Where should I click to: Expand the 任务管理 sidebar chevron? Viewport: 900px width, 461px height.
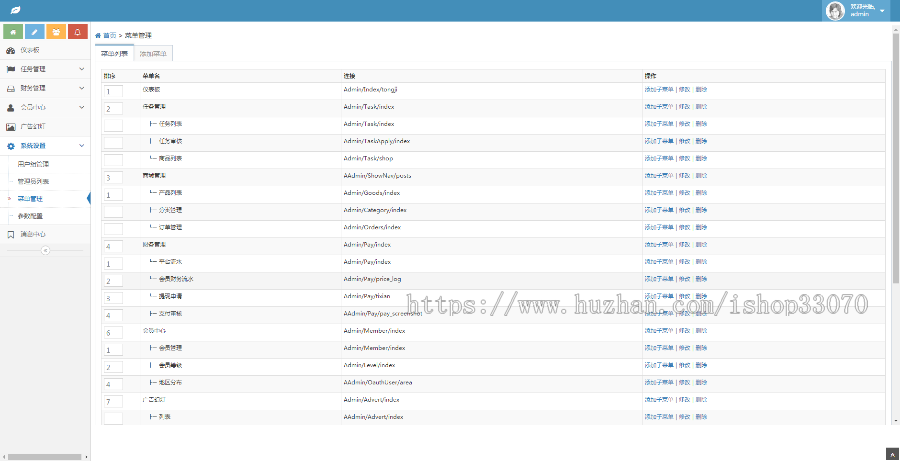click(82, 69)
